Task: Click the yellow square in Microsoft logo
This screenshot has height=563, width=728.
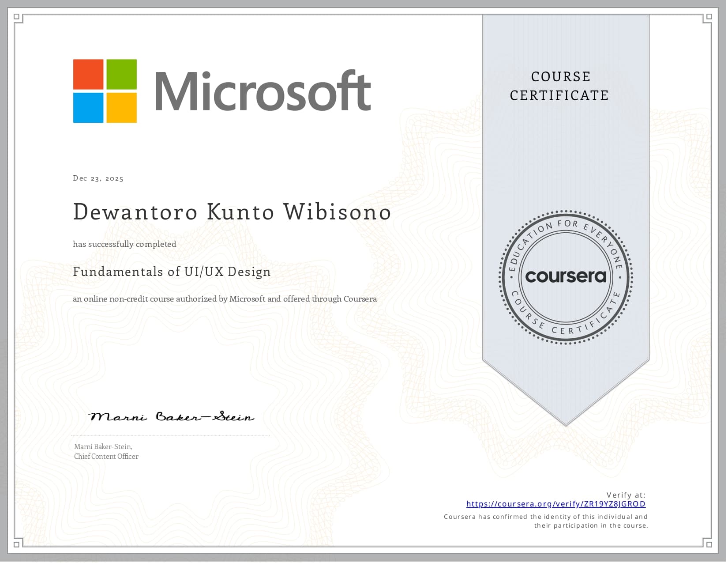Action: (121, 107)
